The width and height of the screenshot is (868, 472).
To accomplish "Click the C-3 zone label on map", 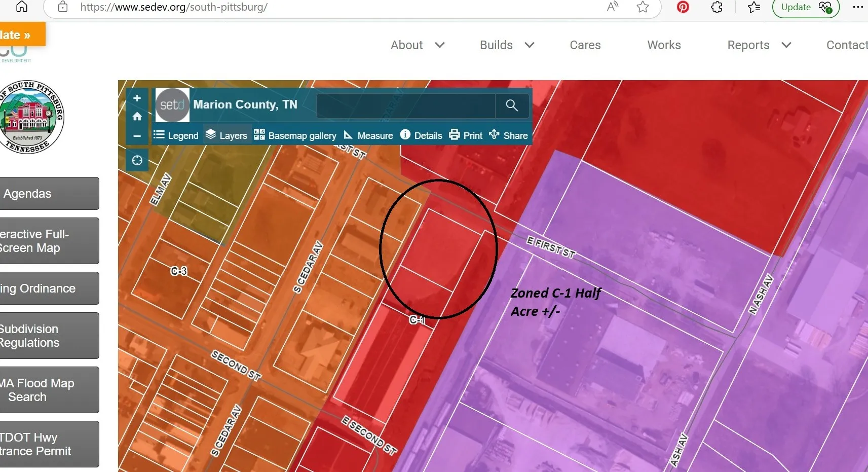I will [x=179, y=271].
